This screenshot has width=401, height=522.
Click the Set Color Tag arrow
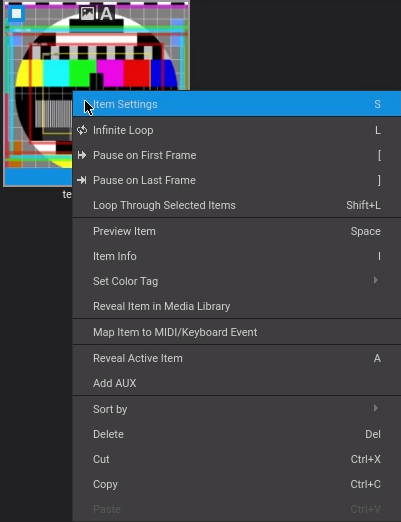coord(376,280)
